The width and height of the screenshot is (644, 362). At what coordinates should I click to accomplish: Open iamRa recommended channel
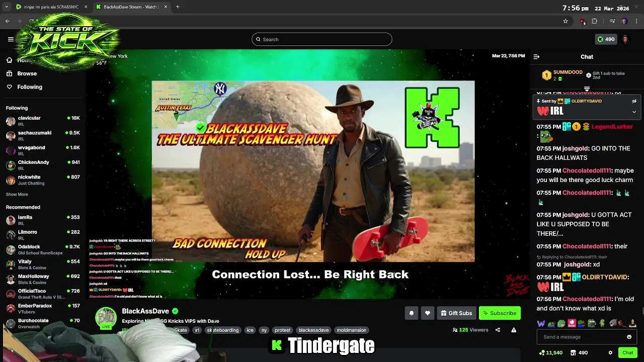43,220
